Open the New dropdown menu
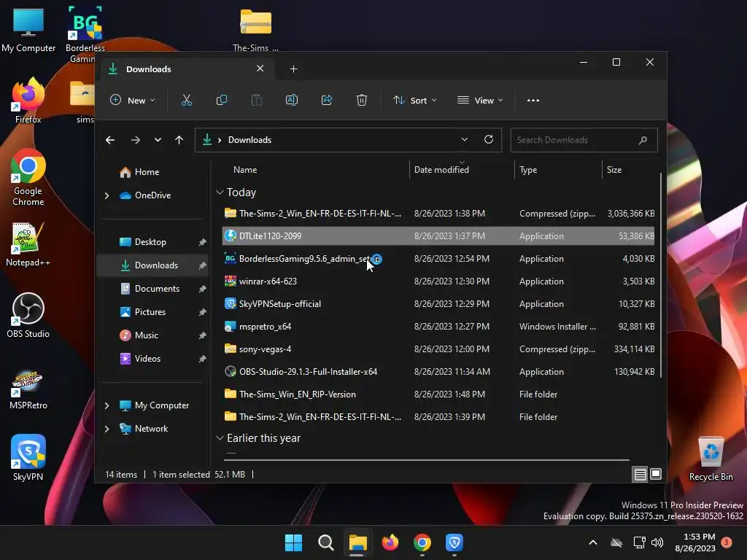Viewport: 747px width, 560px height. [133, 101]
